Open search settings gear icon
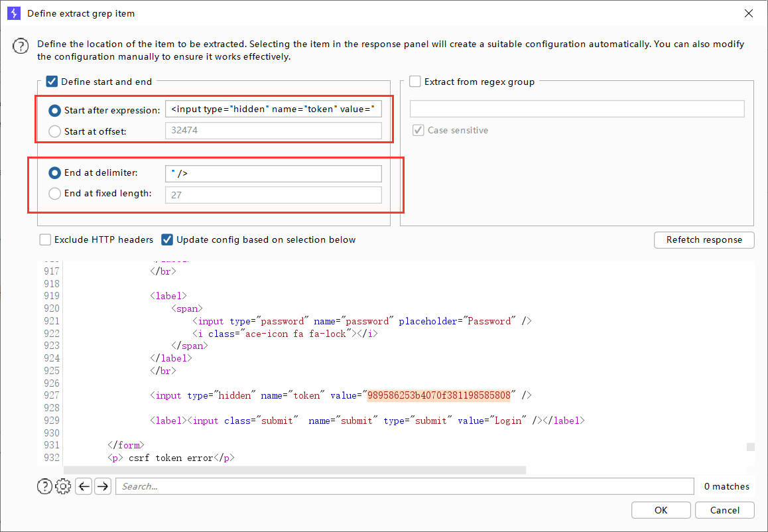This screenshot has width=768, height=532. 63,486
